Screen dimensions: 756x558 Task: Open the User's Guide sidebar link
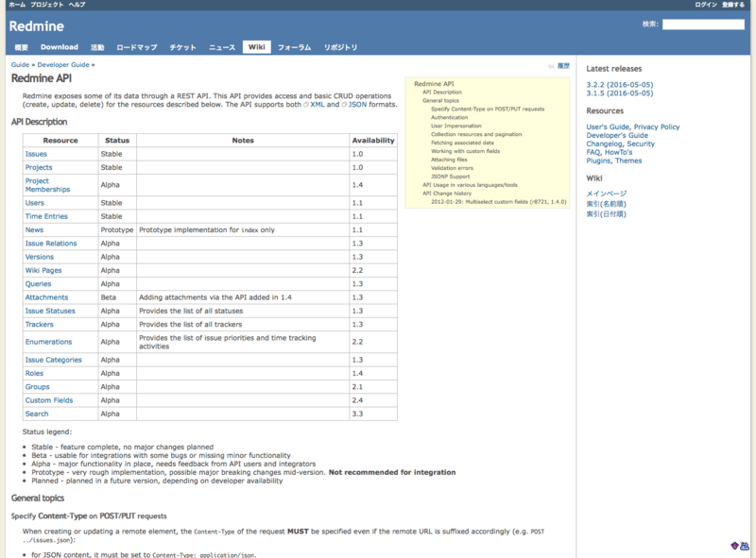(608, 127)
